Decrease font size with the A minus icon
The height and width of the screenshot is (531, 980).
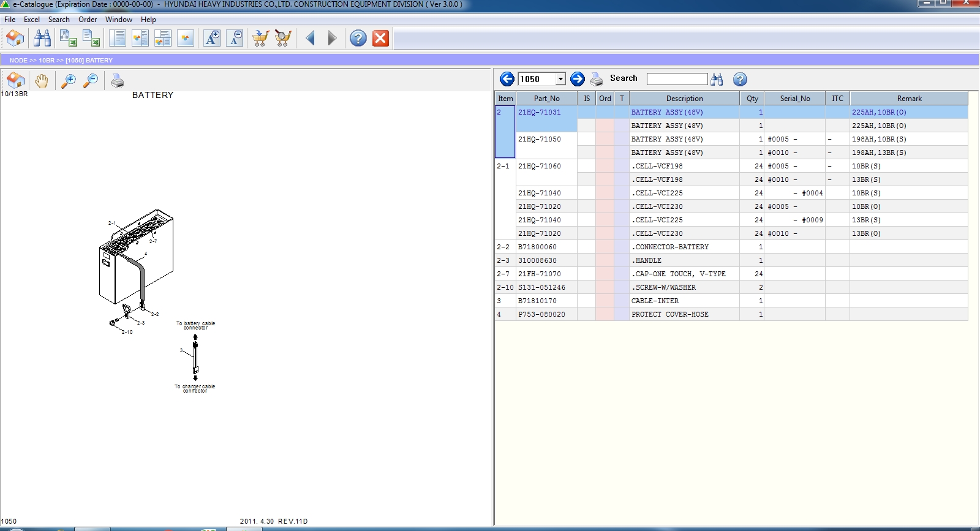[235, 39]
